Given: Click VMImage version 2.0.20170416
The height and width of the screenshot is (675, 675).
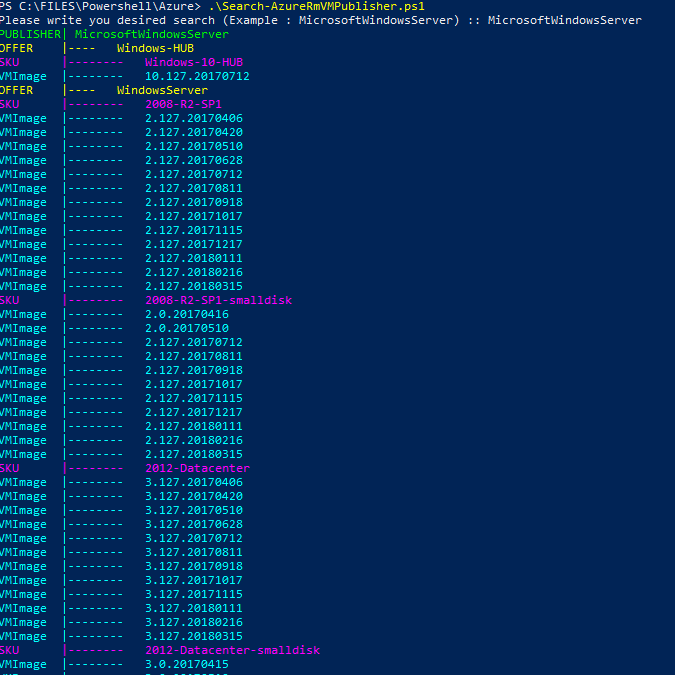Looking at the screenshot, I should click(x=187, y=314).
